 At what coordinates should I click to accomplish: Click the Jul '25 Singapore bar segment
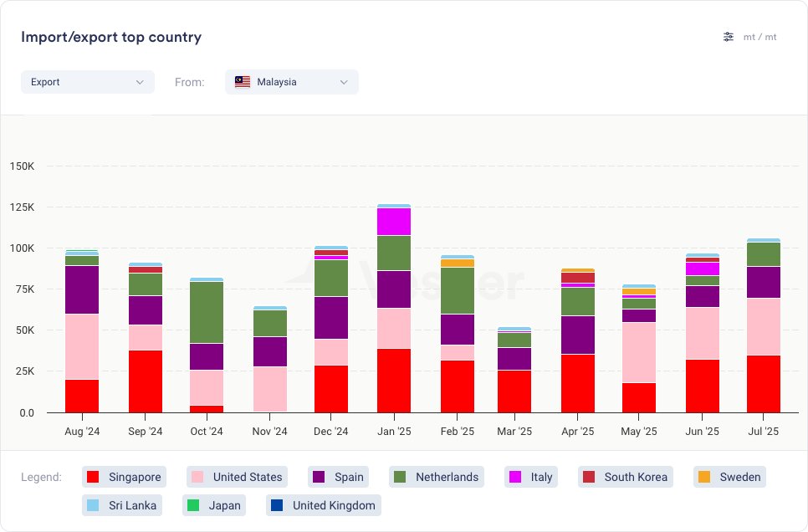click(763, 384)
